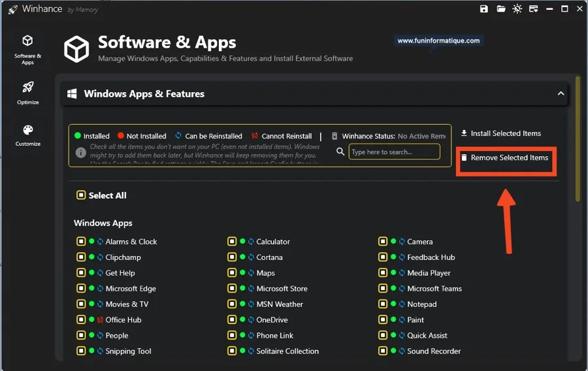The width and height of the screenshot is (588, 371).
Task: Click the Winhance rocket logo
Action: [13, 9]
